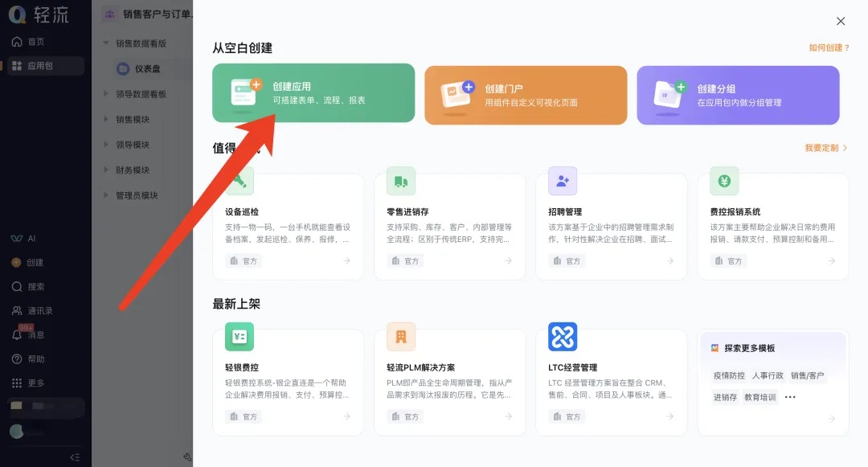The height and width of the screenshot is (467, 868).
Task: Click arrow on 费控报销系统 card
Action: pos(832,260)
